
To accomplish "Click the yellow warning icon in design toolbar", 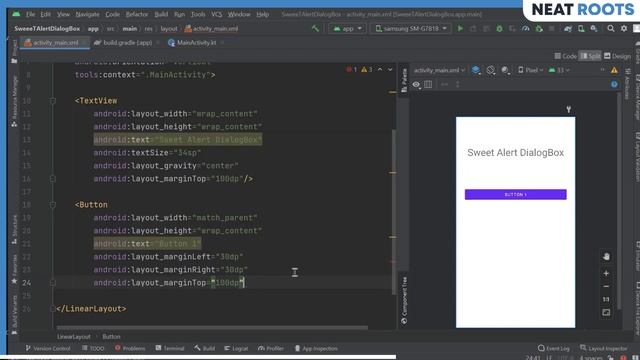I will [614, 70].
